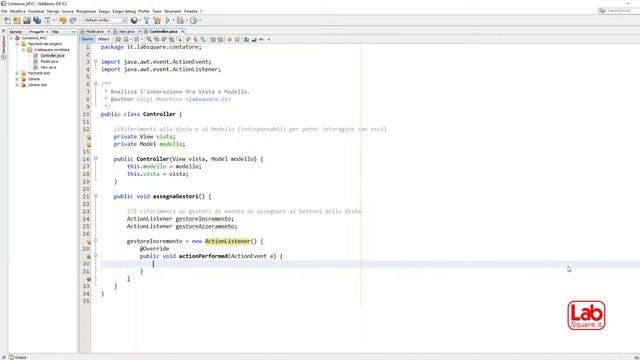Open the Riorganizza menu
This screenshot has width=640, height=360.
[86, 11]
